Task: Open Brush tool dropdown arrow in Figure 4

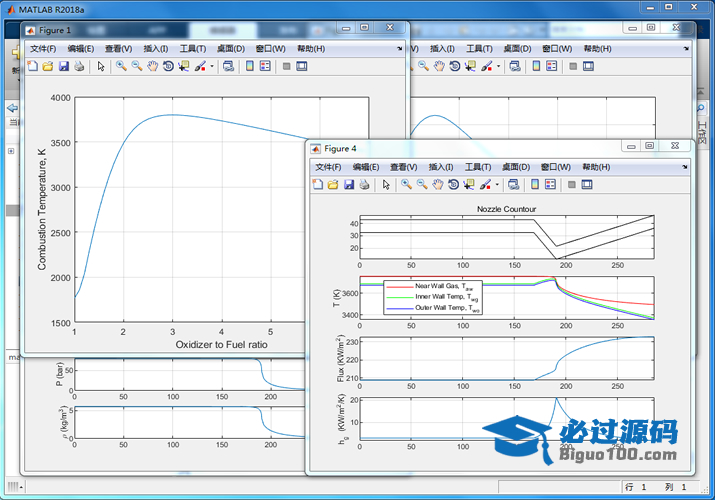Action: click(497, 185)
